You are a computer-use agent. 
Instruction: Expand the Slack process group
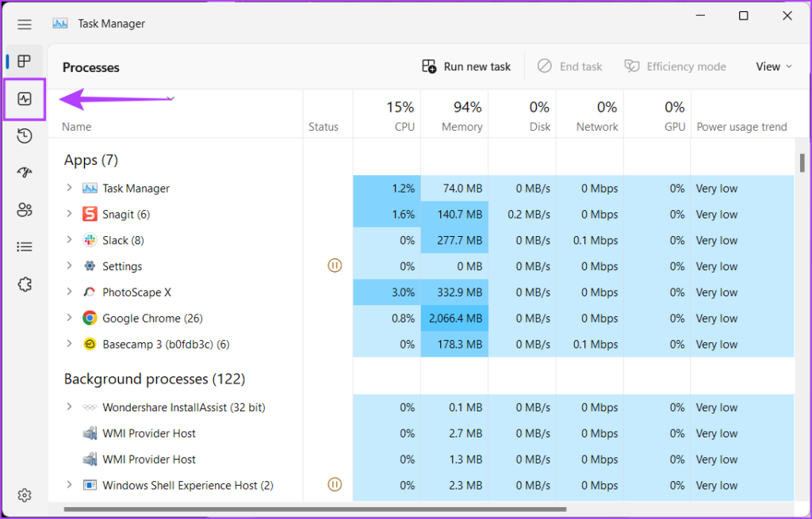[x=69, y=240]
